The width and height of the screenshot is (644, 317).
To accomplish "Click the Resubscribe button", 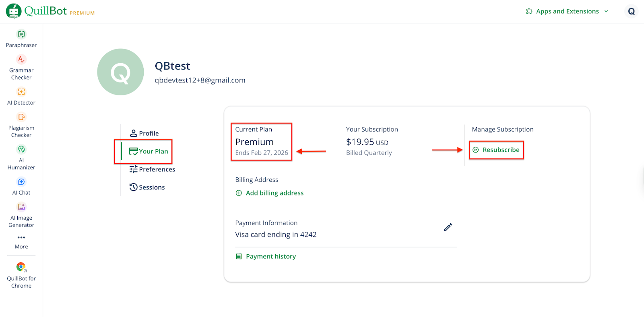I will click(x=497, y=150).
